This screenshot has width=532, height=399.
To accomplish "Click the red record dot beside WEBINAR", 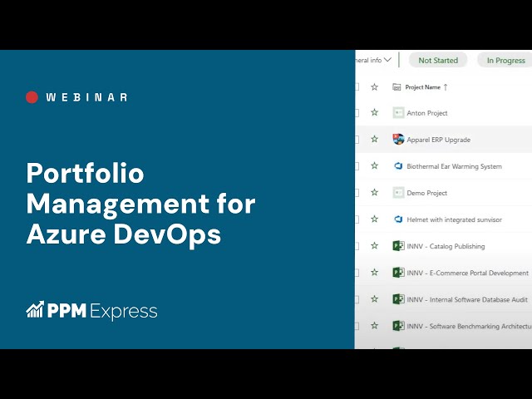I will click(32, 97).
